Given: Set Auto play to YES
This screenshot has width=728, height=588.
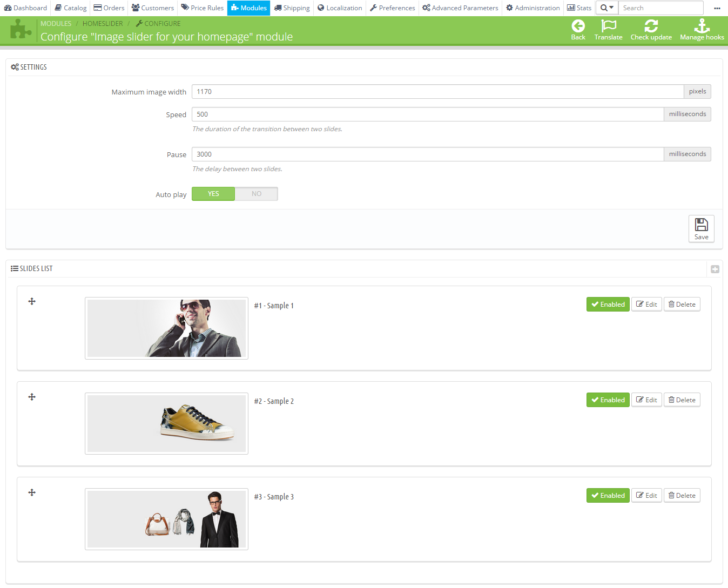Looking at the screenshot, I should tap(213, 194).
